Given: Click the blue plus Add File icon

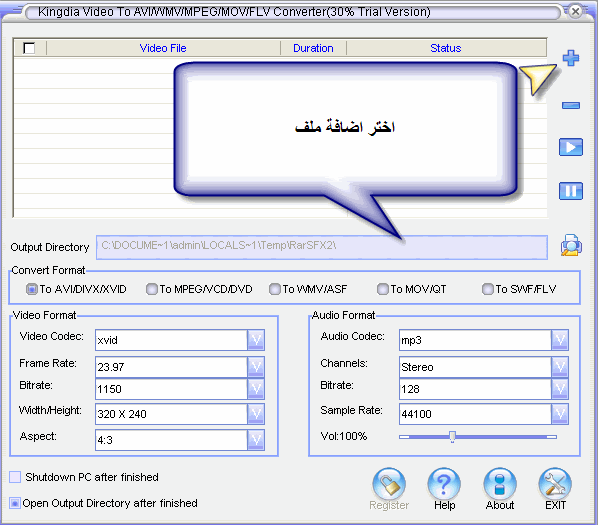Looking at the screenshot, I should coord(571,58).
